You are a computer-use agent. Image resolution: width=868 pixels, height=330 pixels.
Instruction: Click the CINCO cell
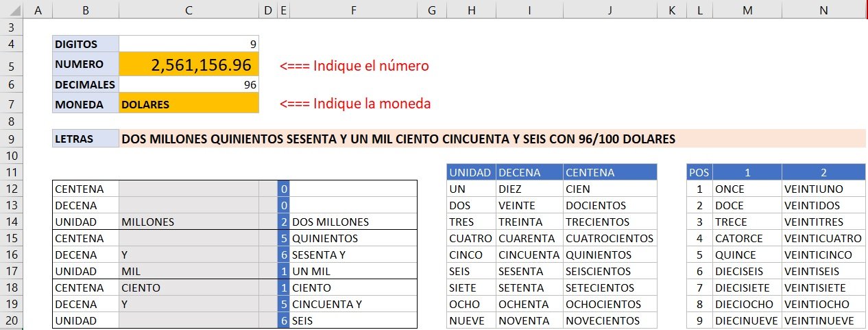coord(471,255)
